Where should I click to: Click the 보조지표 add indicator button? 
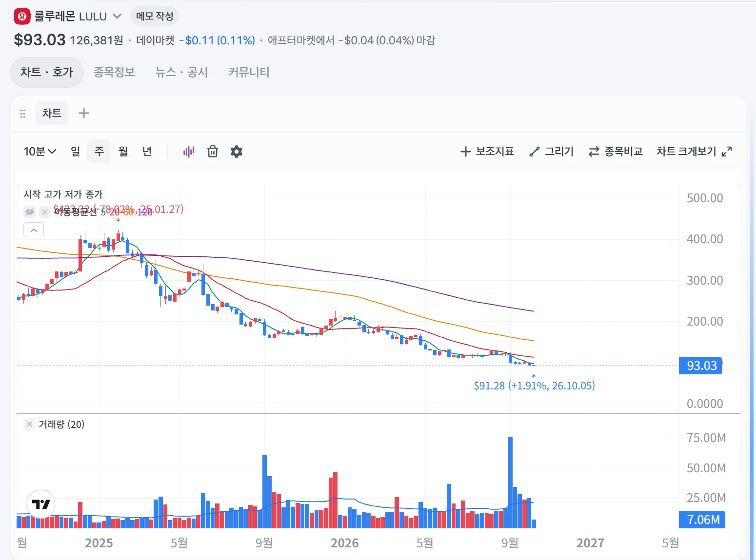(487, 152)
